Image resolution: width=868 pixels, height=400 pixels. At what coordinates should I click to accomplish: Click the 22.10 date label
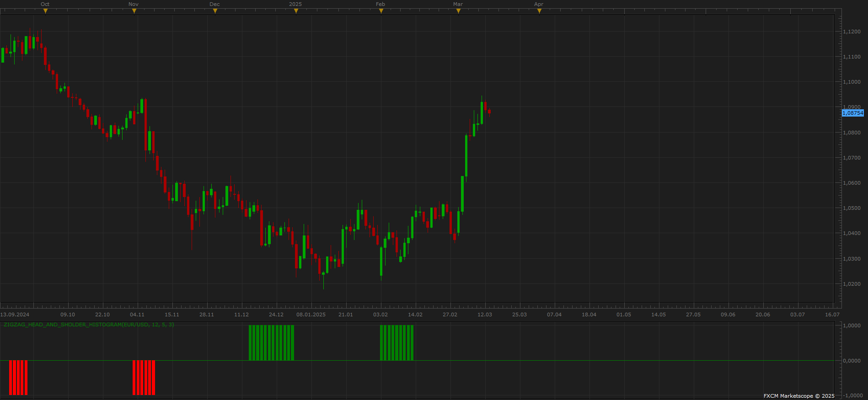[102, 315]
